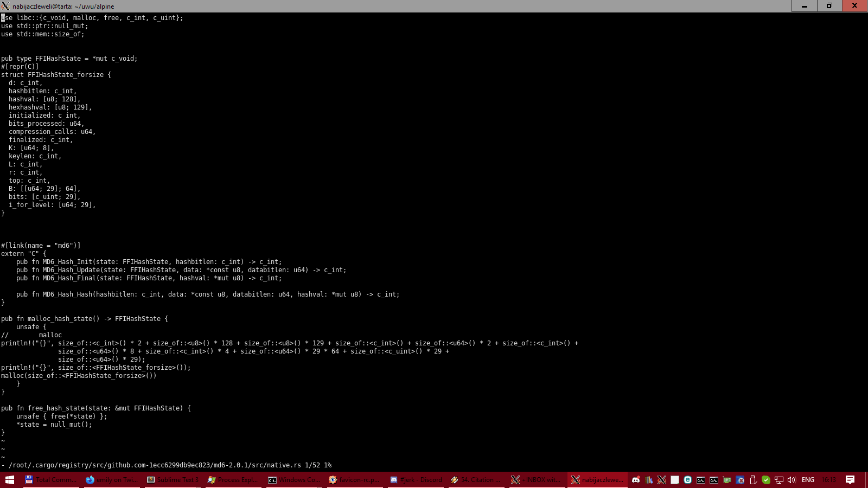
Task: Open the Action Center notifications
Action: pos(850,480)
